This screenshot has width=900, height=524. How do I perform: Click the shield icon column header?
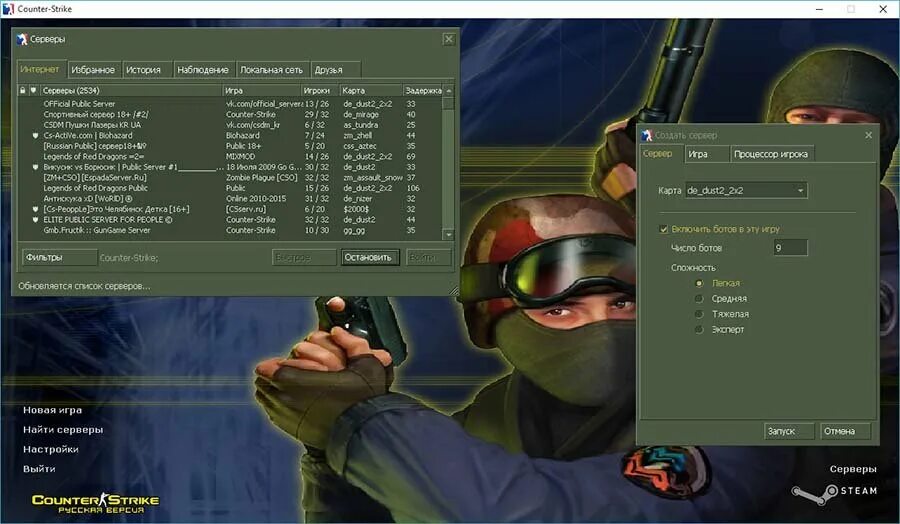pos(33,90)
